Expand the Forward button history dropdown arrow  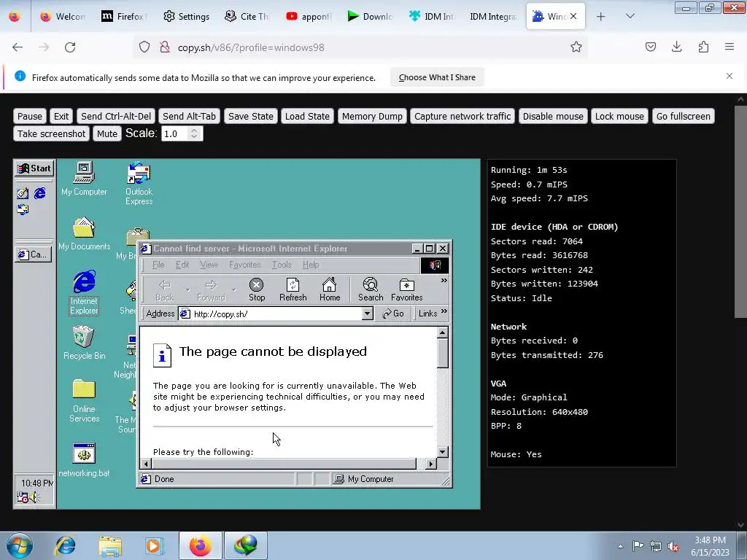tap(234, 289)
